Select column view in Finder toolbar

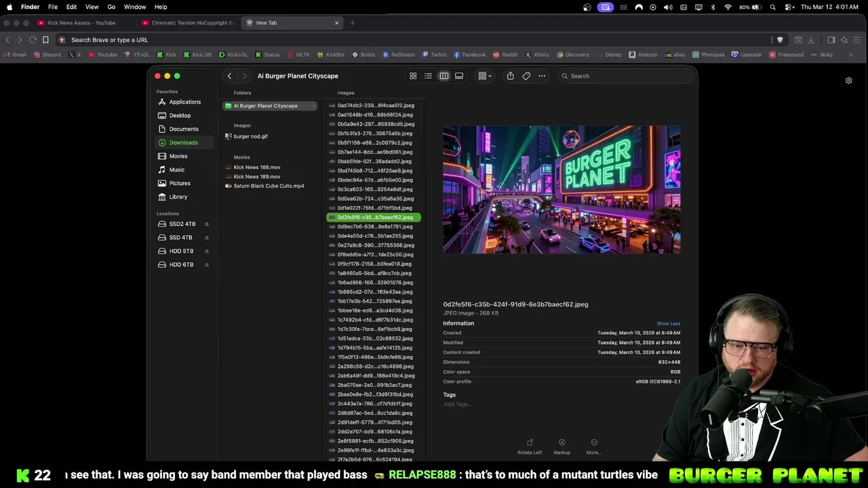pyautogui.click(x=443, y=76)
